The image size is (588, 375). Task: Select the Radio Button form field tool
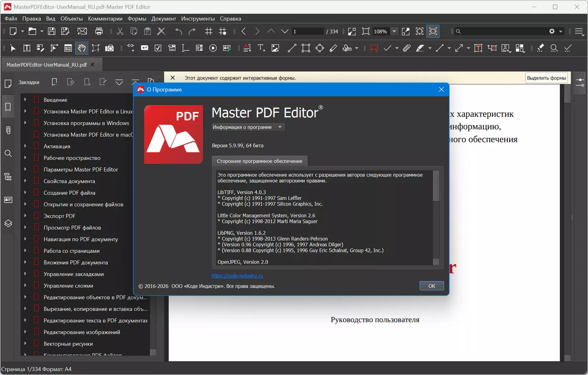(x=213, y=48)
